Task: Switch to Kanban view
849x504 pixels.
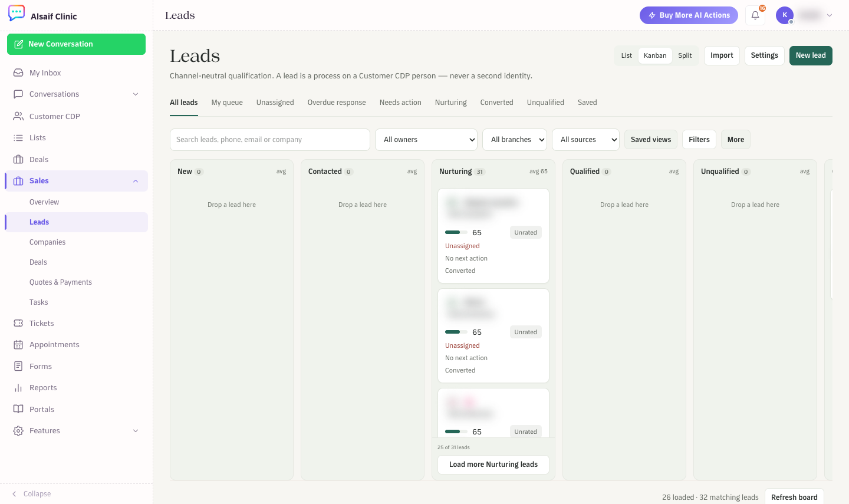Action: click(655, 55)
